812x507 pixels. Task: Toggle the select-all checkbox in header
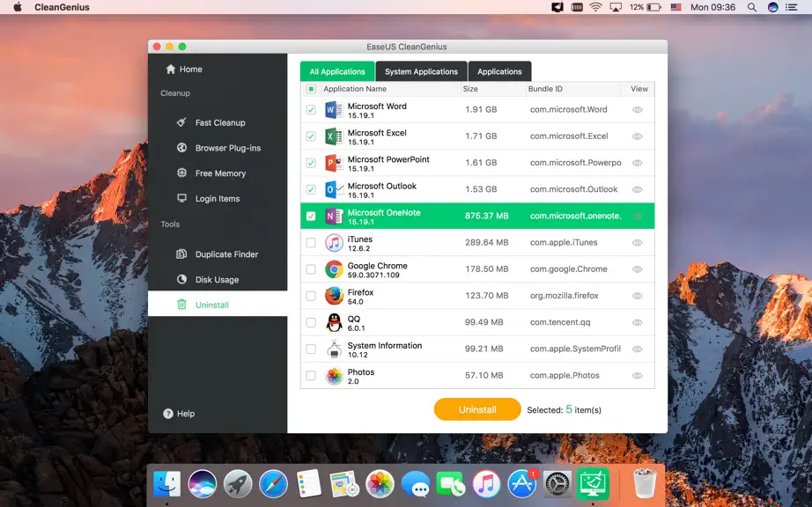pos(311,89)
